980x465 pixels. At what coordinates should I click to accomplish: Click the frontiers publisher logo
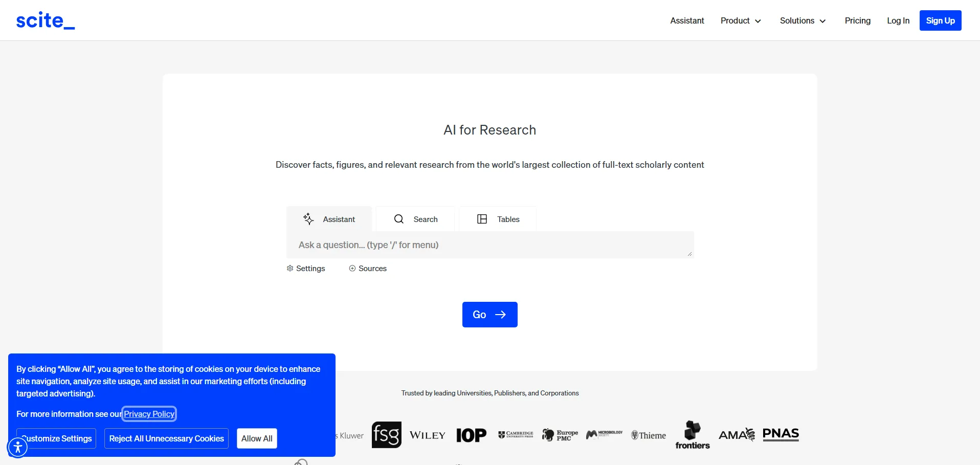pos(693,435)
